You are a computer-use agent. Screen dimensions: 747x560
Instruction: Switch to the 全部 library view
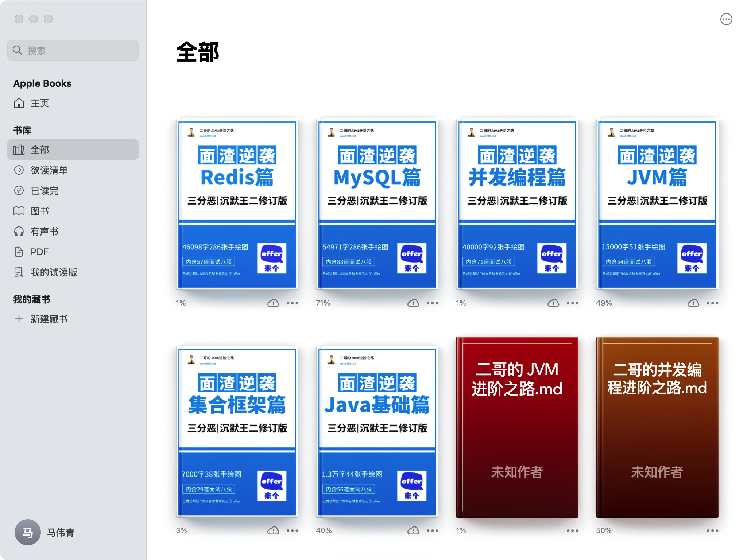[40, 149]
